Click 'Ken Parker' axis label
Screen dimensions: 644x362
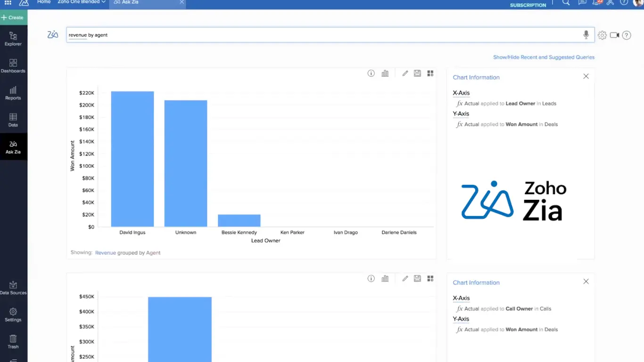tap(292, 232)
